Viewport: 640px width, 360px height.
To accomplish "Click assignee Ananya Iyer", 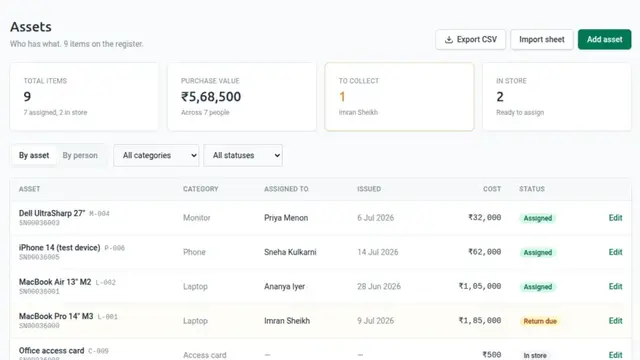I will (x=284, y=287).
